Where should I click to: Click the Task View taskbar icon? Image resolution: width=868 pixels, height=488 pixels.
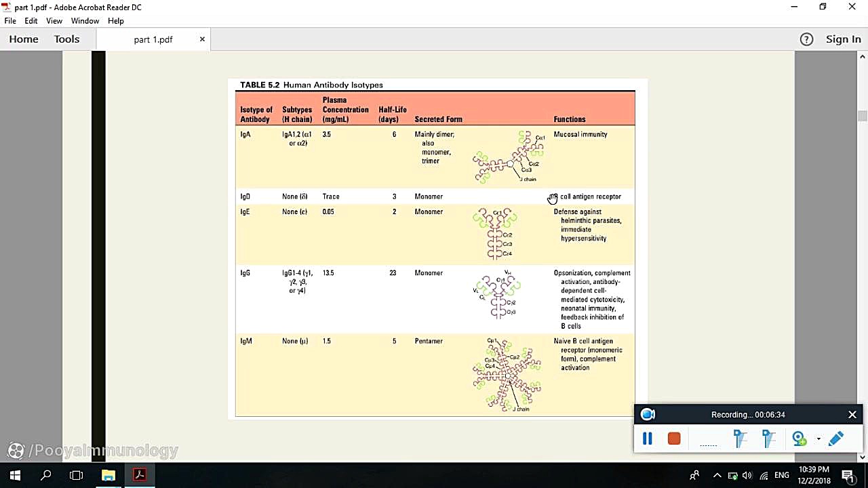pyautogui.click(x=76, y=475)
